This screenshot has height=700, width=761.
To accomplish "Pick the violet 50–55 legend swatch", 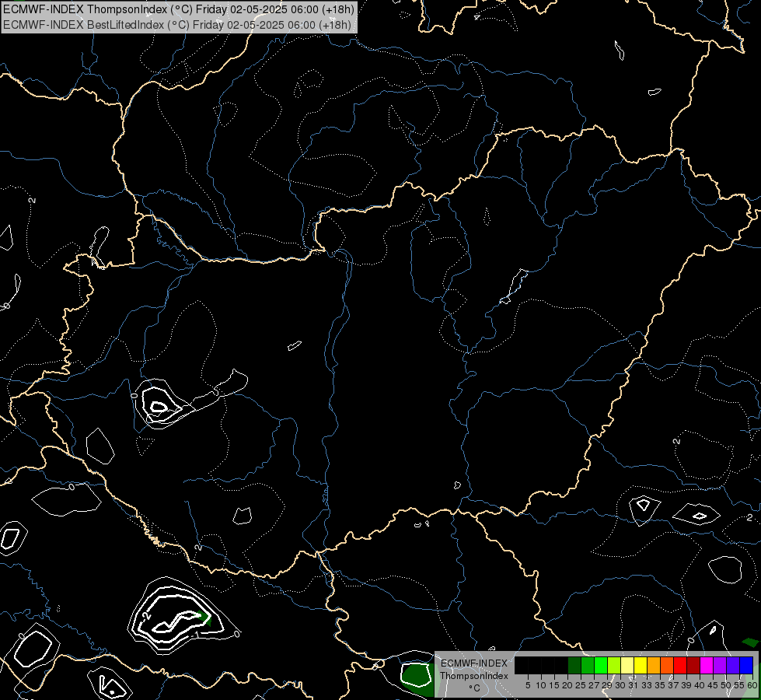I will (x=733, y=665).
